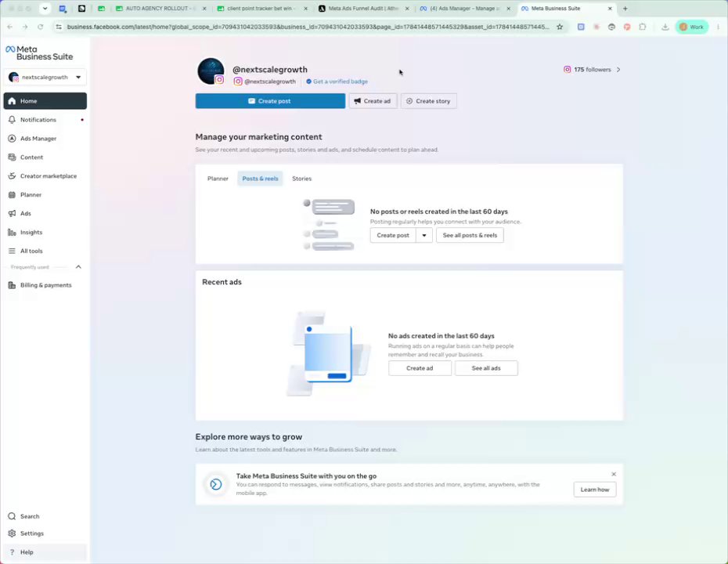The width and height of the screenshot is (728, 564).
Task: Collapse the Frequently used section
Action: 78,266
